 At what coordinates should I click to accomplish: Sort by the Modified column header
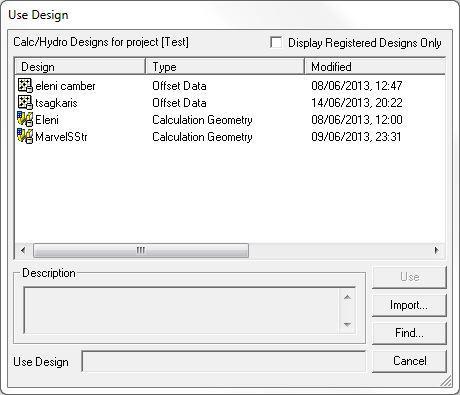pyautogui.click(x=375, y=67)
